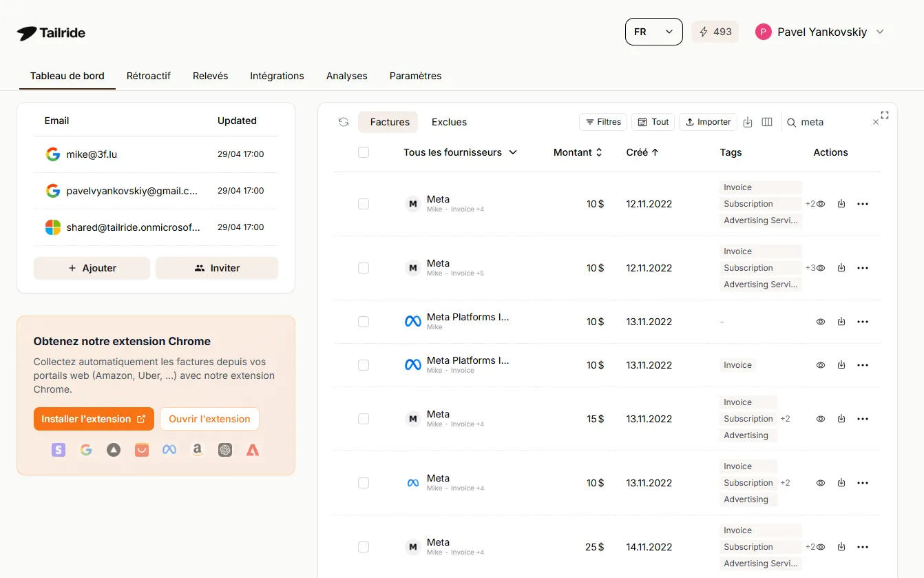This screenshot has width=924, height=578.
Task: Open the column layout settings icon
Action: pyautogui.click(x=767, y=121)
